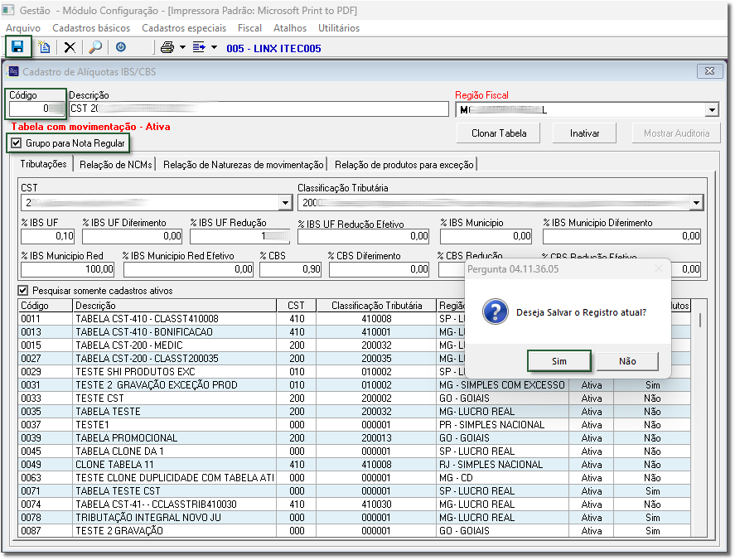The height and width of the screenshot is (560, 735).
Task: Click the blue question mark dialog icon
Action: pos(495,312)
